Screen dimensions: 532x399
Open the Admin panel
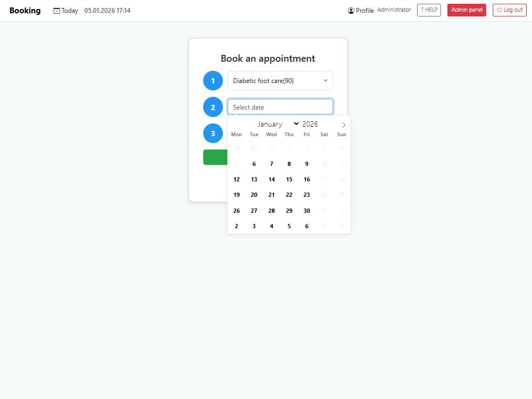tap(467, 10)
